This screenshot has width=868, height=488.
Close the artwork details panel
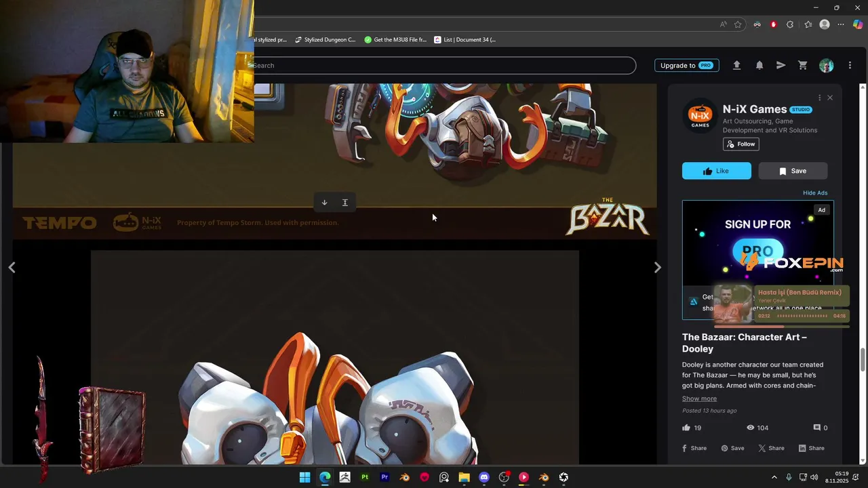(830, 98)
